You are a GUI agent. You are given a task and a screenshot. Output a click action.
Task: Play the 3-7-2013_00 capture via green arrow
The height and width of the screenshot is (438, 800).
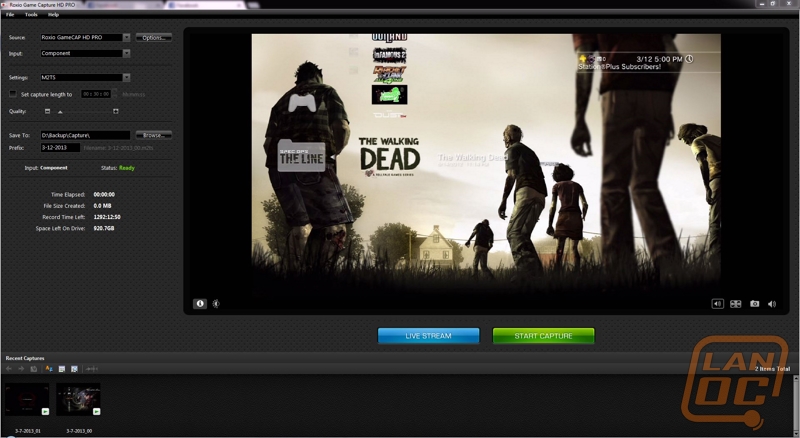[x=96, y=411]
